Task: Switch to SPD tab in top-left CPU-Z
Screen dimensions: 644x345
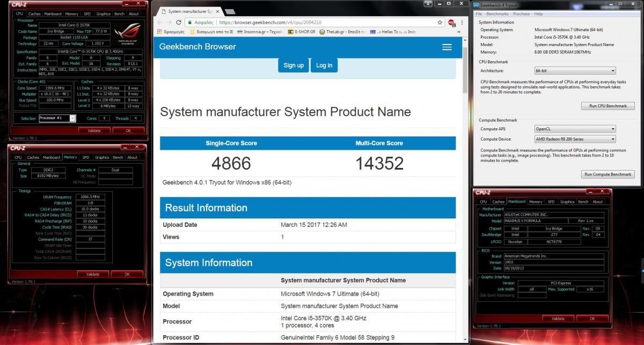Action: (87, 14)
